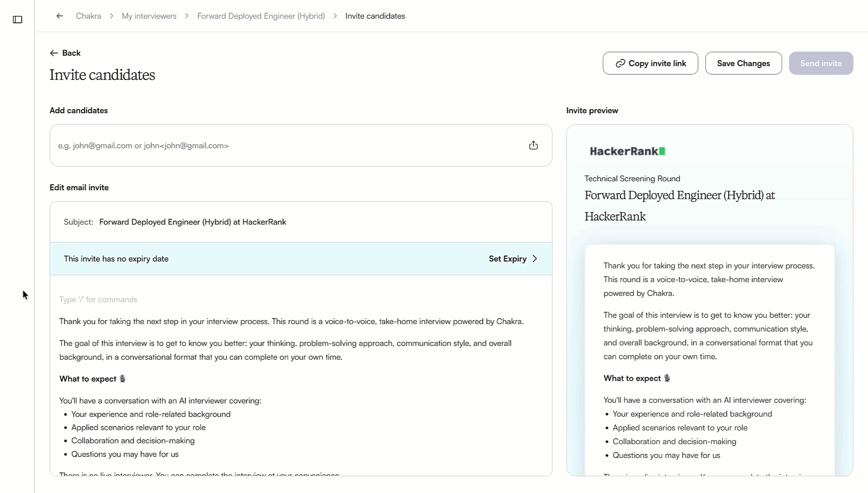Click Save Changes button
The height and width of the screenshot is (493, 868).
(743, 63)
